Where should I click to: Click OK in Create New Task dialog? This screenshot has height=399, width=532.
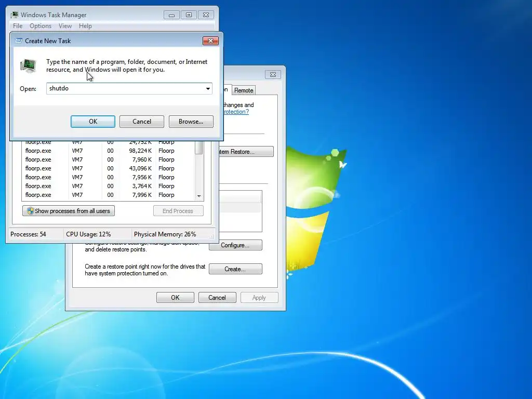[92, 122]
